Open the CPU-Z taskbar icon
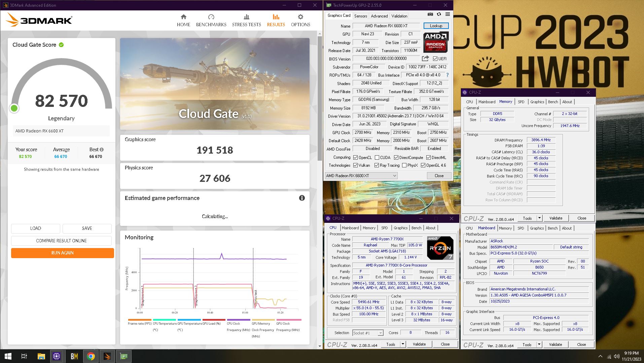Screen dimensions: 644x363 pyautogui.click(x=57, y=356)
